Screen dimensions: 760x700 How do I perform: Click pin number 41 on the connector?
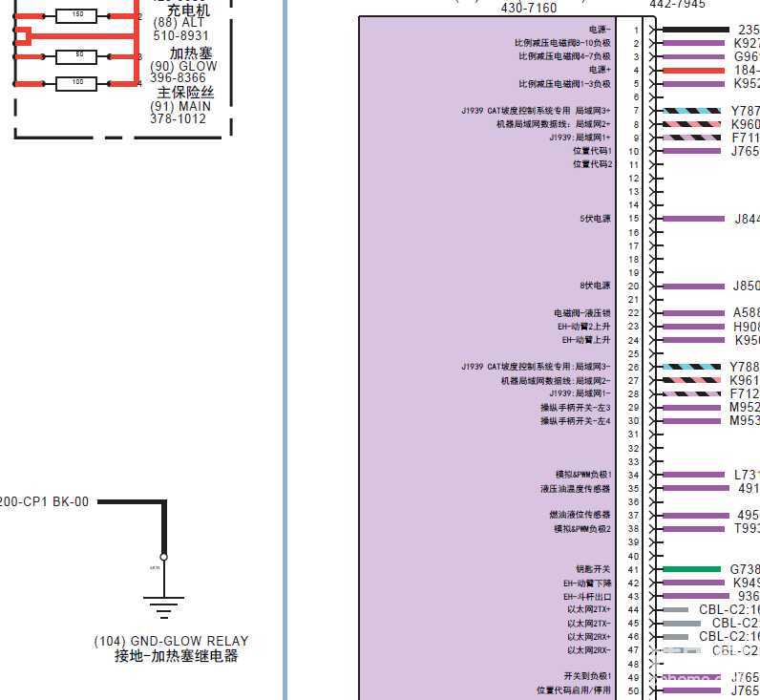pos(633,569)
